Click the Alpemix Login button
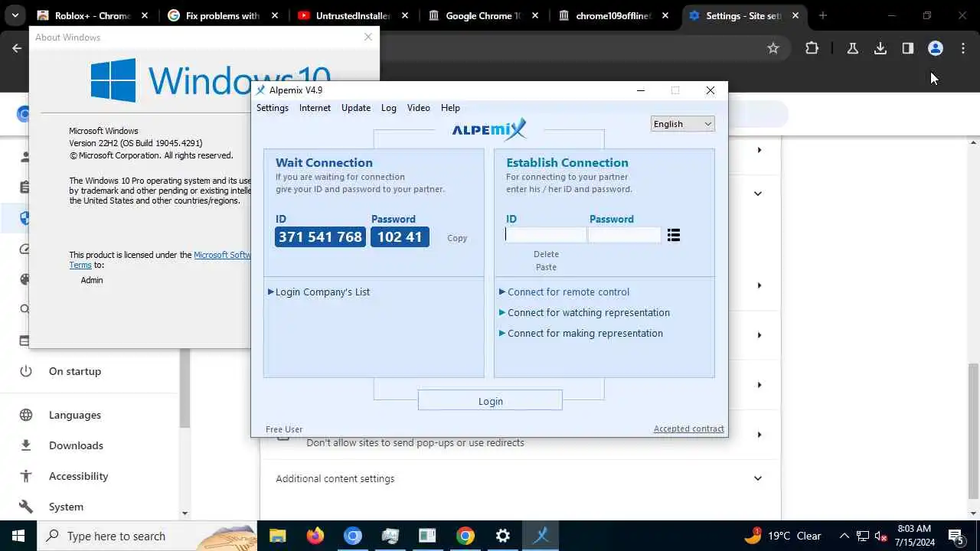Screen dimensions: 980x551 490,401
